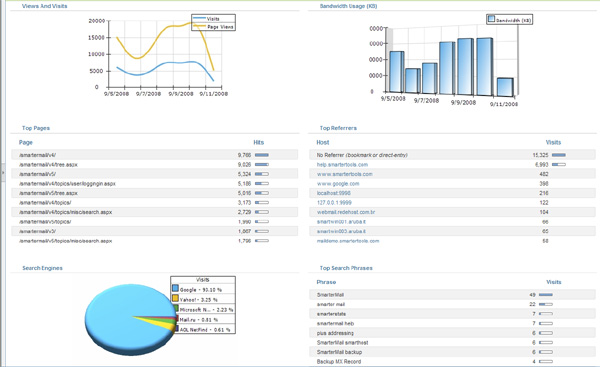
Task: Click the hits bar beside 5,324
Action: (x=262, y=174)
